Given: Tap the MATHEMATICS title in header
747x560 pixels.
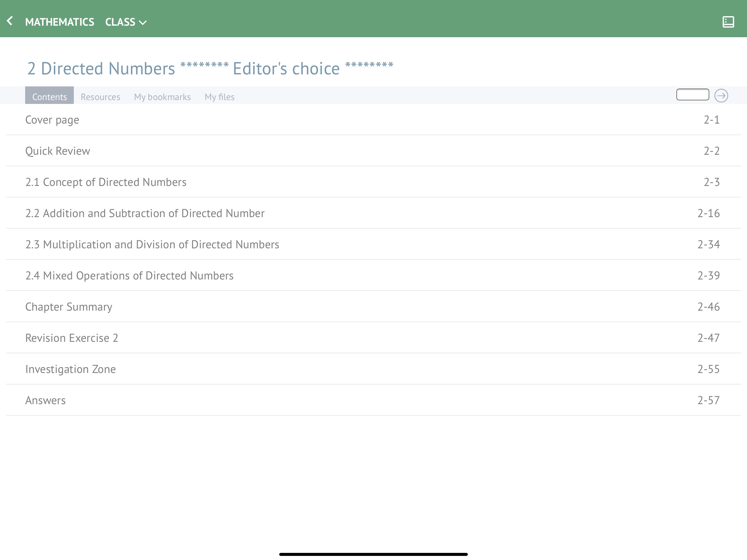Looking at the screenshot, I should pos(59,22).
